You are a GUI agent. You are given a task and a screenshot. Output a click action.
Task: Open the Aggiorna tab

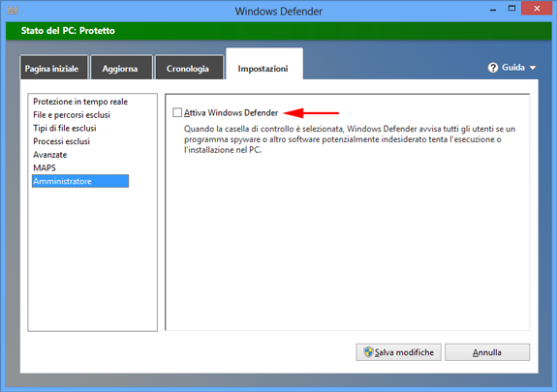tap(121, 68)
